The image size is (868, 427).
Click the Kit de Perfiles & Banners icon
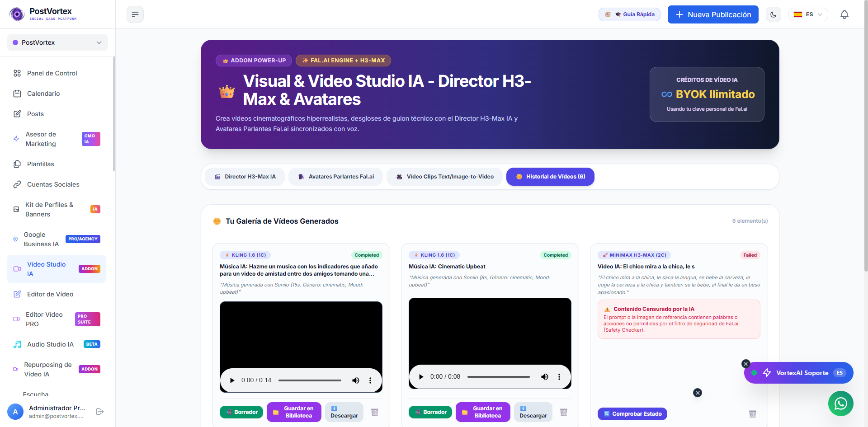pyautogui.click(x=16, y=209)
